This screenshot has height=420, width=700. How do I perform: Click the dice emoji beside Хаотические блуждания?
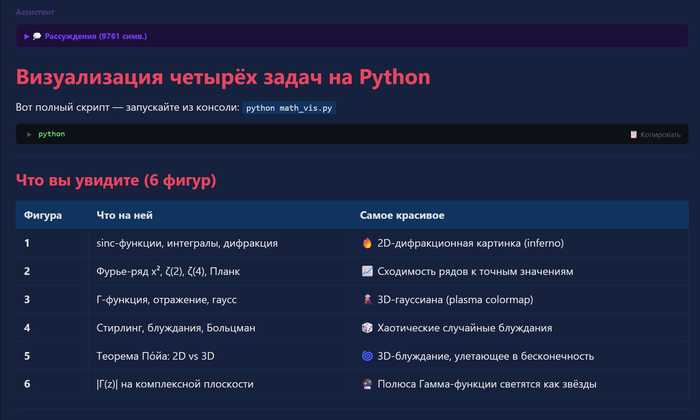pyautogui.click(x=366, y=327)
